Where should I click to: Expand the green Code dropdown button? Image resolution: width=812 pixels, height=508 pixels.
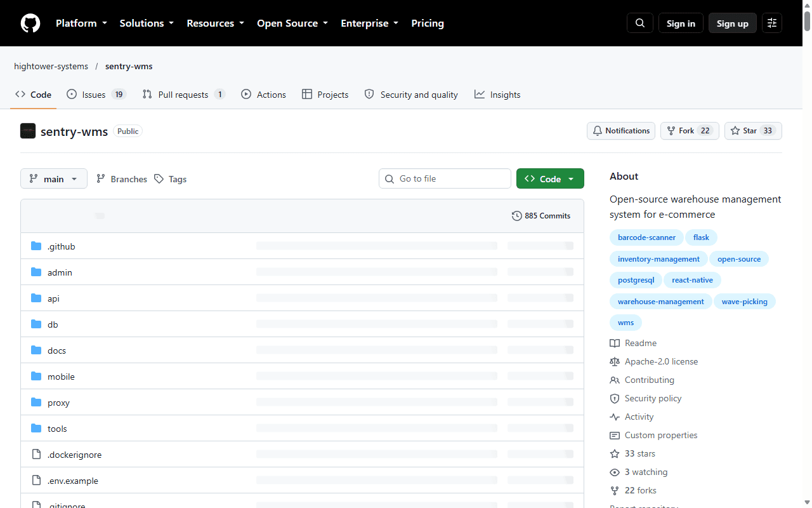click(x=550, y=179)
